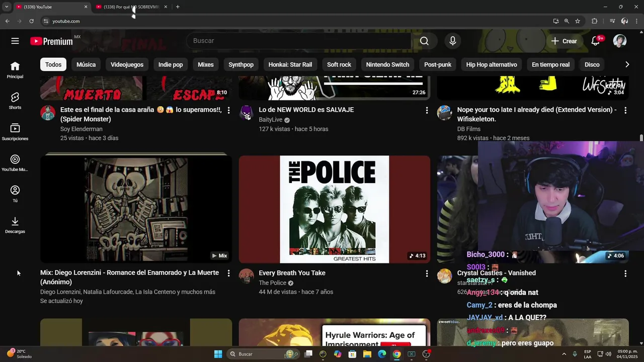Select the Todos filter chip
644x362 pixels.
tap(53, 64)
